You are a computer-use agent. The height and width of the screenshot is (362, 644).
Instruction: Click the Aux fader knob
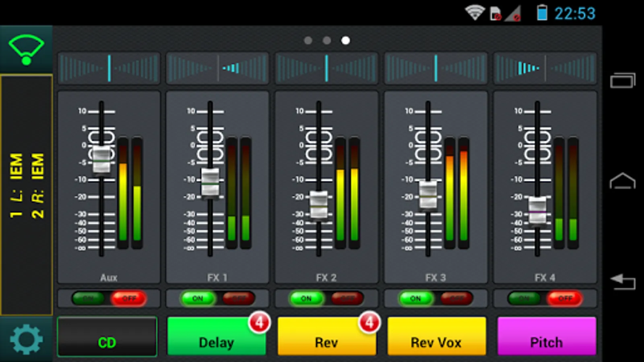pos(101,160)
